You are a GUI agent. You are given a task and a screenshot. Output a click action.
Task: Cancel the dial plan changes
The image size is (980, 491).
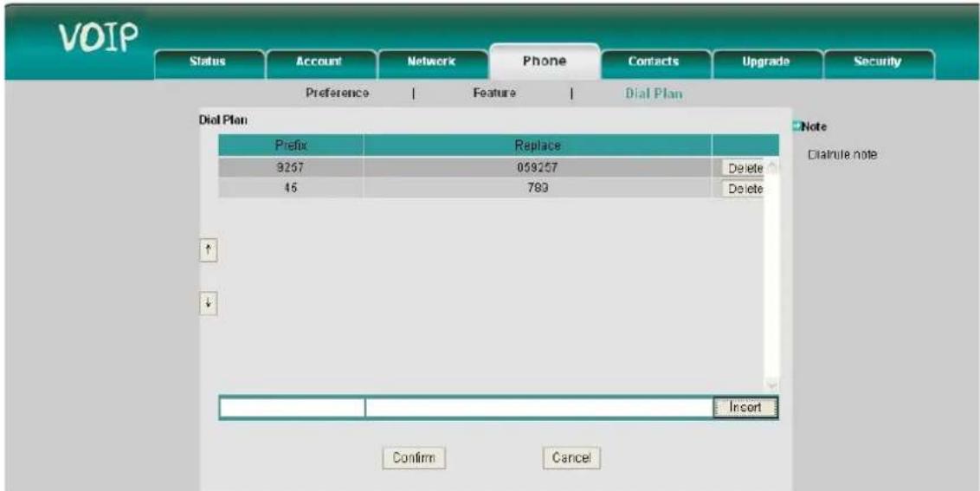(571, 458)
